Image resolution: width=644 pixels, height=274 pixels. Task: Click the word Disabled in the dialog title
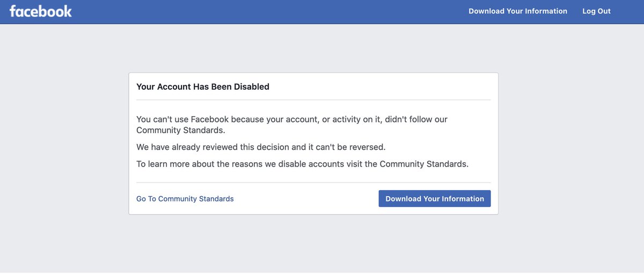coord(252,86)
